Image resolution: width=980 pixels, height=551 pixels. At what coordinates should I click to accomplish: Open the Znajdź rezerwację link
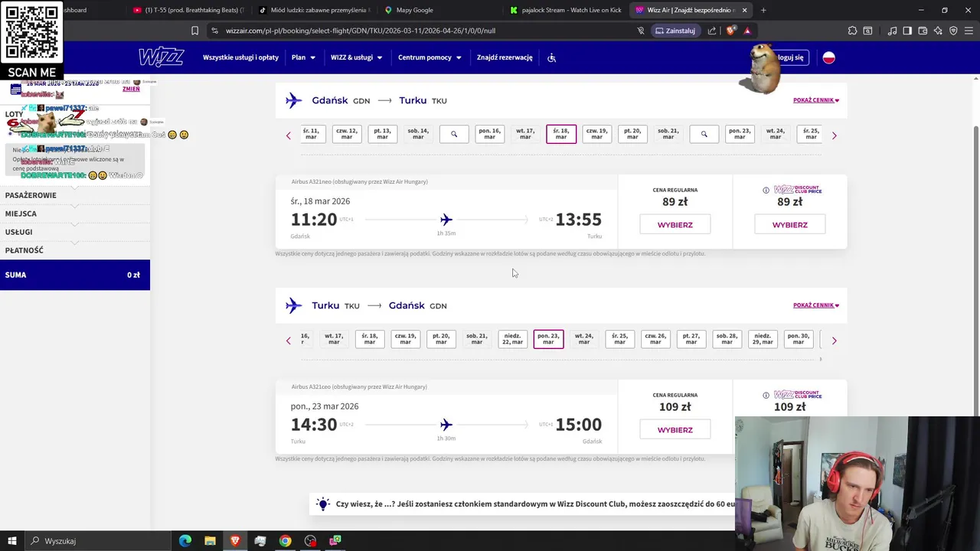coord(505,57)
